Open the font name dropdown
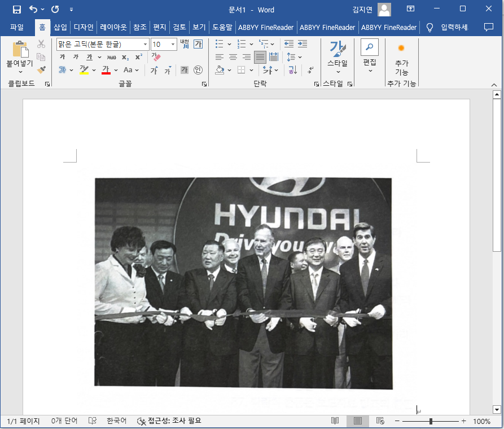The image size is (504, 429). click(x=145, y=44)
